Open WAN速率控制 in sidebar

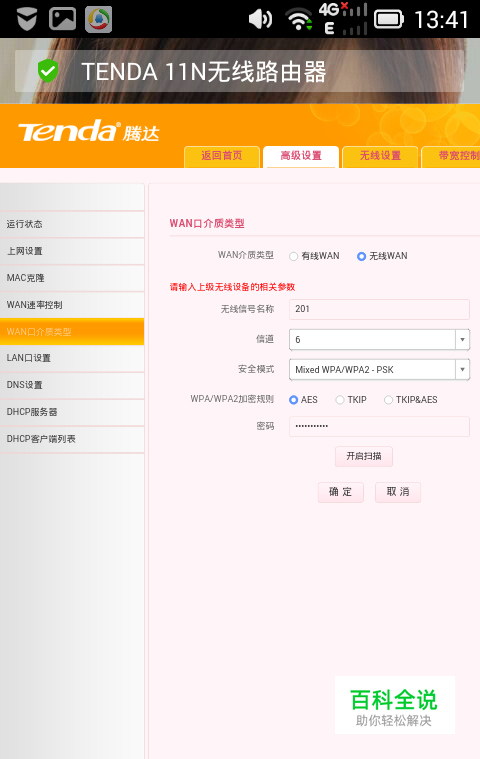pos(72,305)
